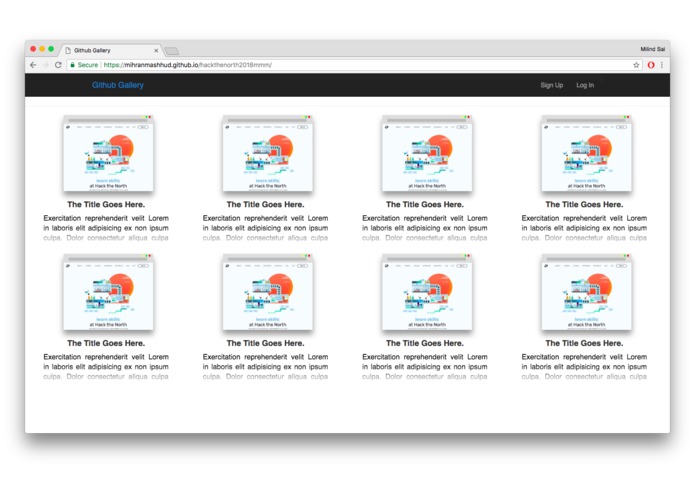Open the third thumbnail in the top row
This screenshot has height=494, width=695.
click(x=427, y=153)
